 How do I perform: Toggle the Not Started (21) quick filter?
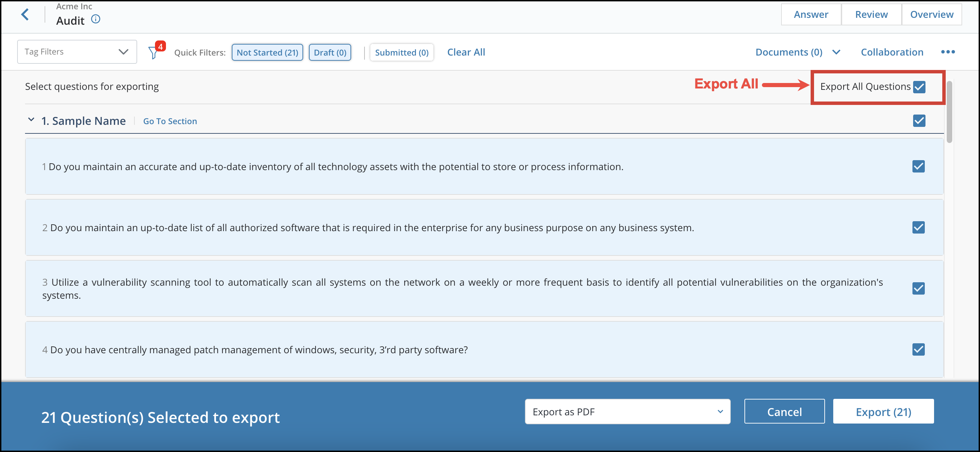[x=267, y=52]
